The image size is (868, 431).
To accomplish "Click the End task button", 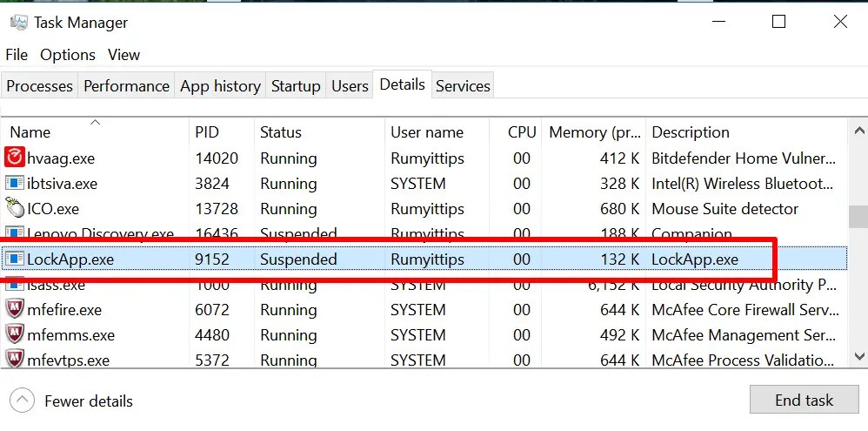I will 804,400.
